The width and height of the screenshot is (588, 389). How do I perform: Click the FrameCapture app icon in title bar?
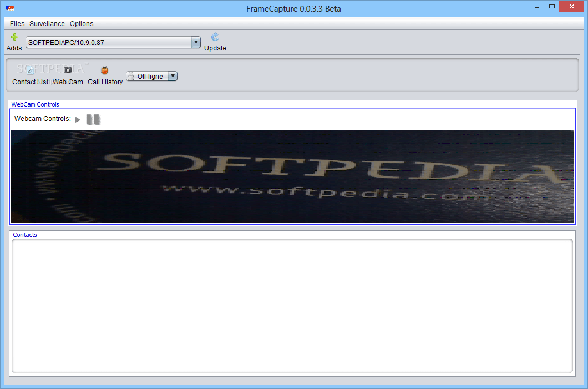[x=10, y=8]
